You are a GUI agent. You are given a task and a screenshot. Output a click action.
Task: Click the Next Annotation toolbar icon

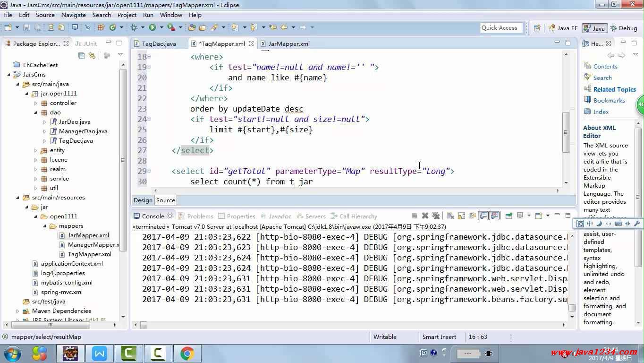point(235,27)
